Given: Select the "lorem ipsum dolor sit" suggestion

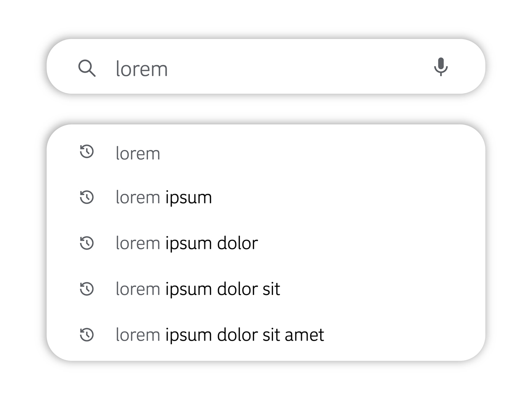Looking at the screenshot, I should point(198,289).
